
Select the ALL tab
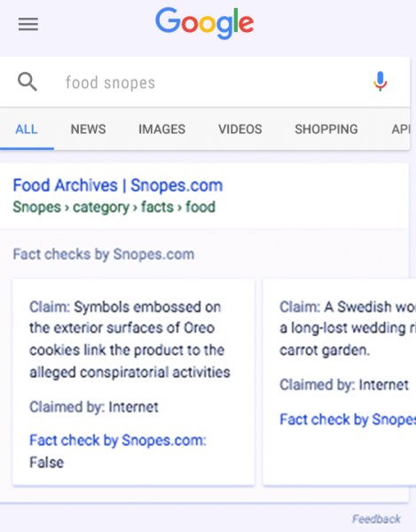click(x=27, y=129)
